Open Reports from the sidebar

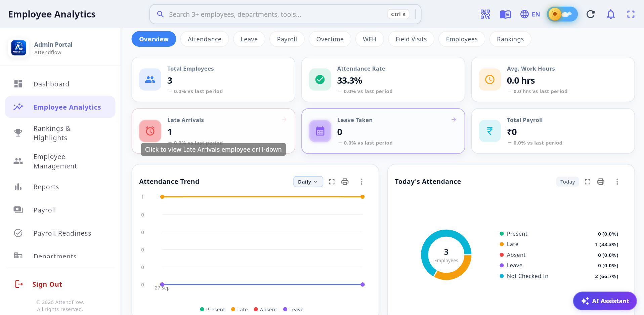tap(60, 187)
